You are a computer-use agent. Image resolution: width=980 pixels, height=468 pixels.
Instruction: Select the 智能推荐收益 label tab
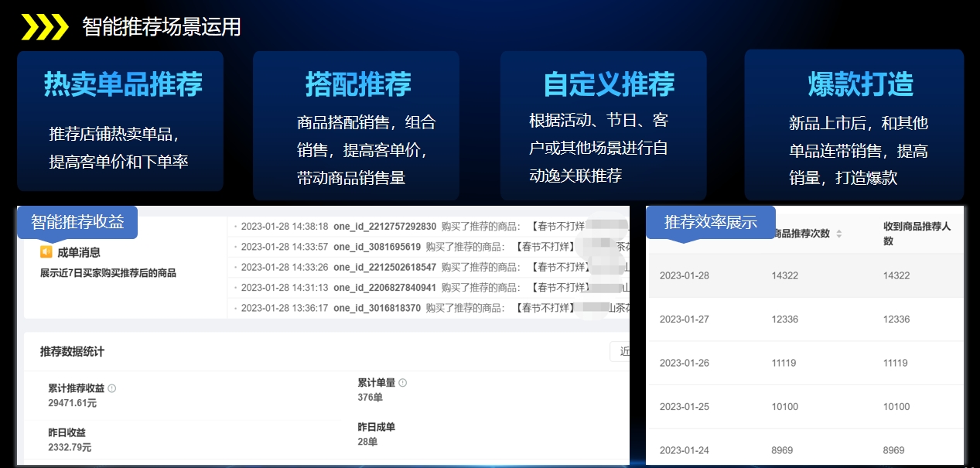(77, 222)
